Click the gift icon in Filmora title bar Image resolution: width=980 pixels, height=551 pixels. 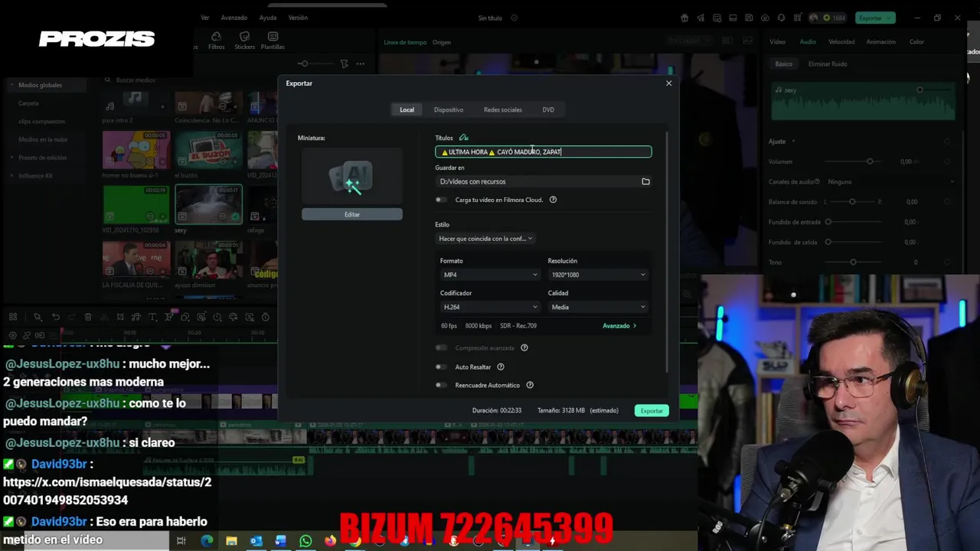click(684, 18)
